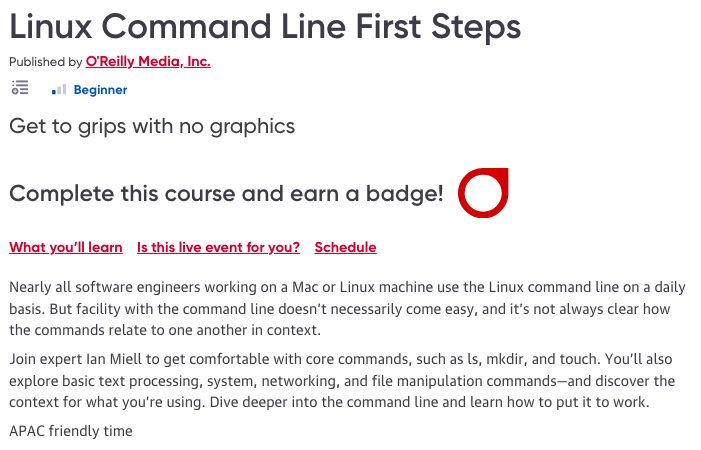Click the Linux Command Line First Steps title
The height and width of the screenshot is (450, 701).
point(265,26)
